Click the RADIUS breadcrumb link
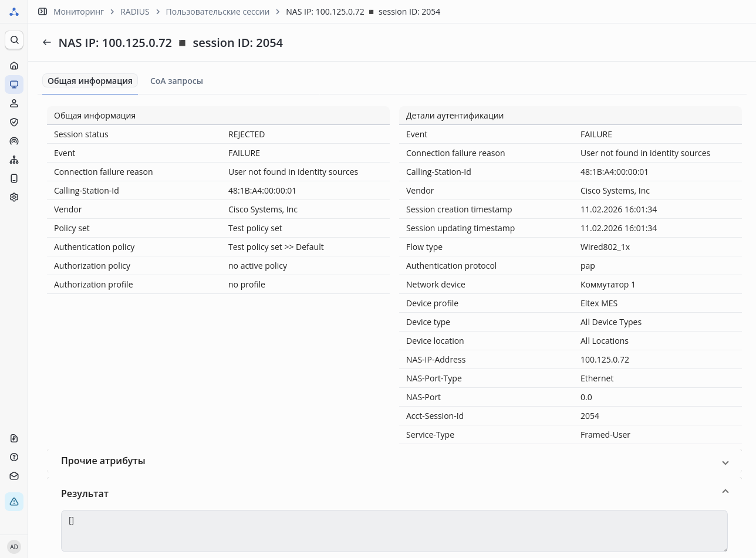 tap(135, 12)
